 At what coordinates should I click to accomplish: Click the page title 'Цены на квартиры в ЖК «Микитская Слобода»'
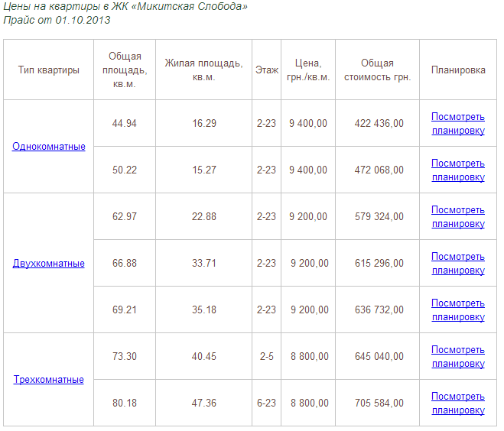click(125, 6)
